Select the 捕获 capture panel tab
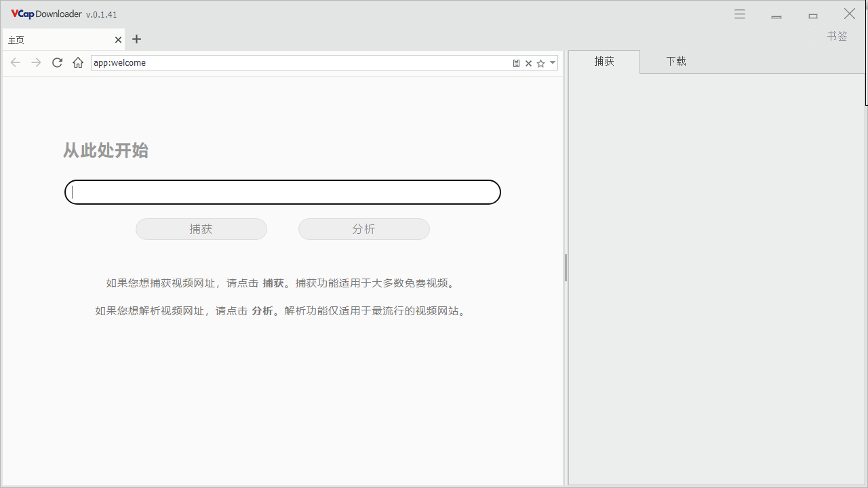868x488 pixels. (x=604, y=61)
